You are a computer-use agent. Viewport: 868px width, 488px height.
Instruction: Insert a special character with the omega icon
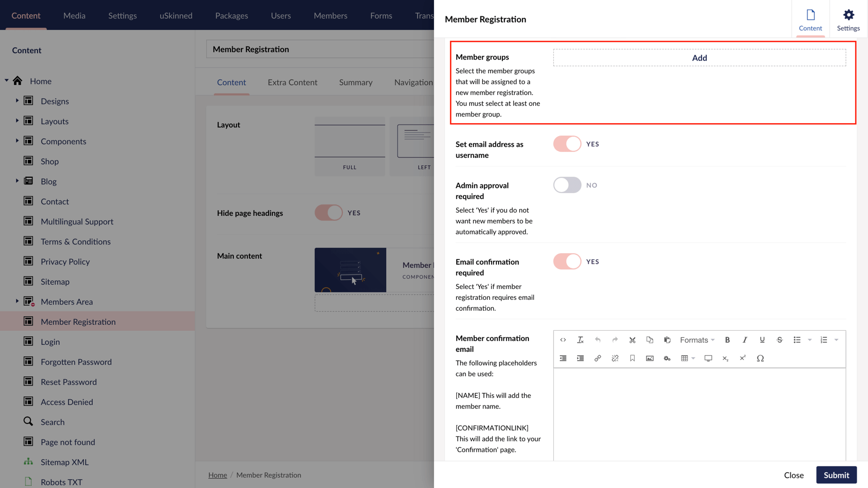(x=761, y=358)
